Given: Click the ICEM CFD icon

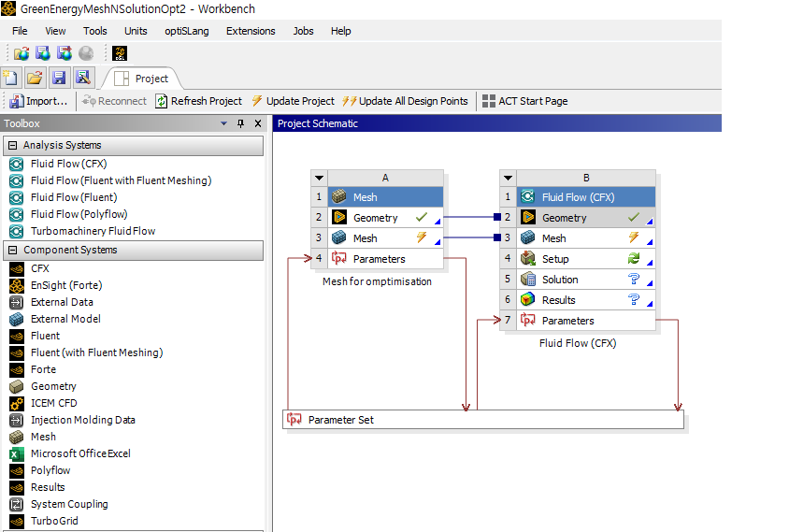Looking at the screenshot, I should pyautogui.click(x=17, y=404).
